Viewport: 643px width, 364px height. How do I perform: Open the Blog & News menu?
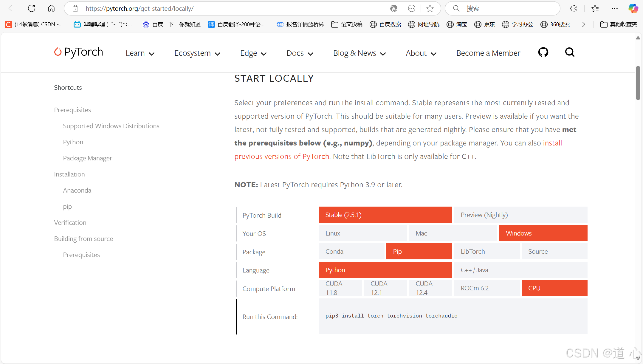pos(360,53)
